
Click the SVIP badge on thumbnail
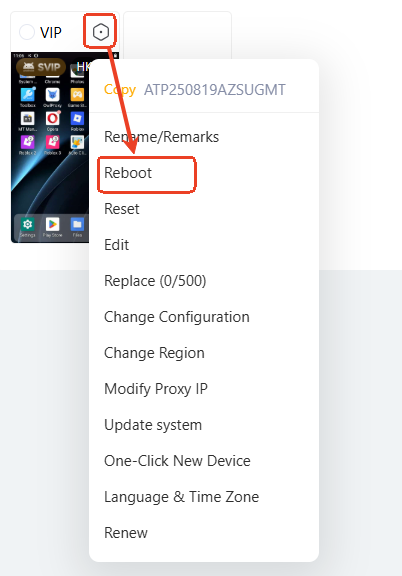[41, 67]
